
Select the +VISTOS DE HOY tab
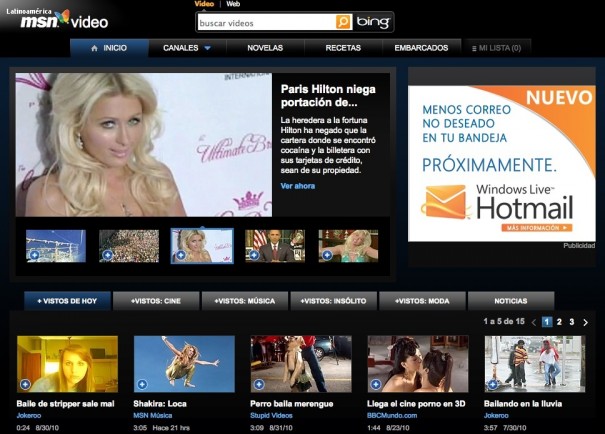[67, 301]
